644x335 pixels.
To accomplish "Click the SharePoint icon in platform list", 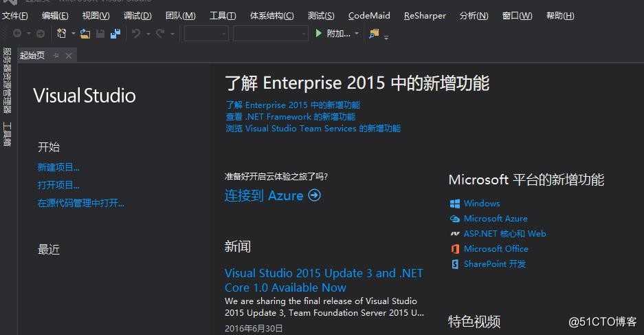I will click(455, 264).
